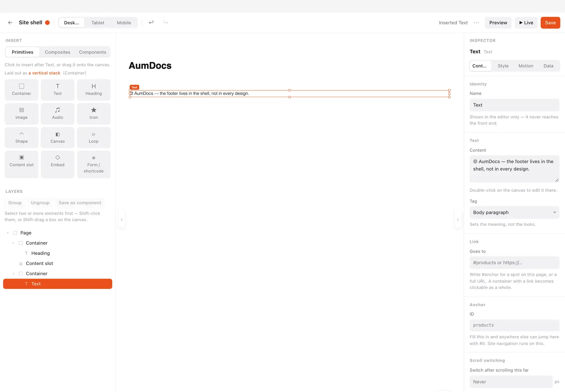Insert a Canvas primitive

[x=58, y=138]
